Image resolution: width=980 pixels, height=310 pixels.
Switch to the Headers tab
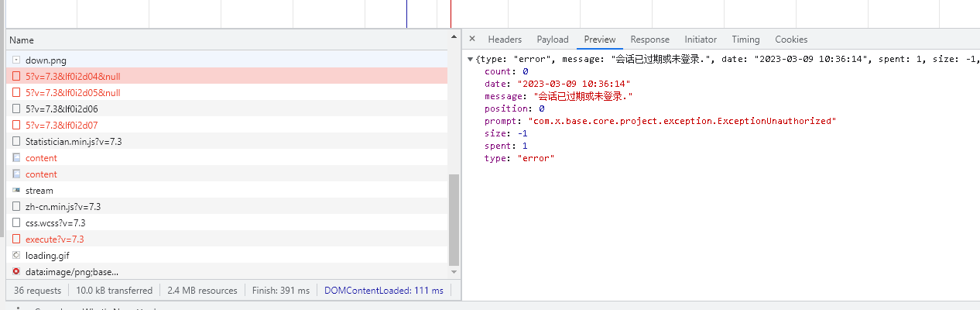505,40
